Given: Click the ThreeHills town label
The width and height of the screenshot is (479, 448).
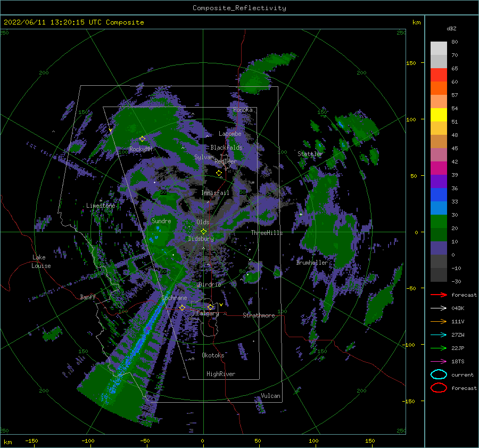Looking at the screenshot, I should pyautogui.click(x=267, y=233).
